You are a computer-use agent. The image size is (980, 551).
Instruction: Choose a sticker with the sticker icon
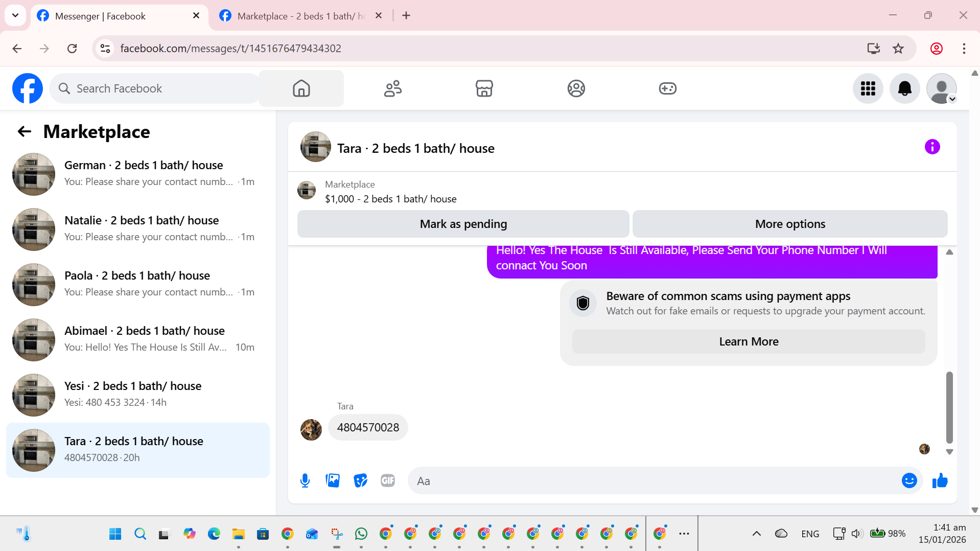pyautogui.click(x=360, y=481)
